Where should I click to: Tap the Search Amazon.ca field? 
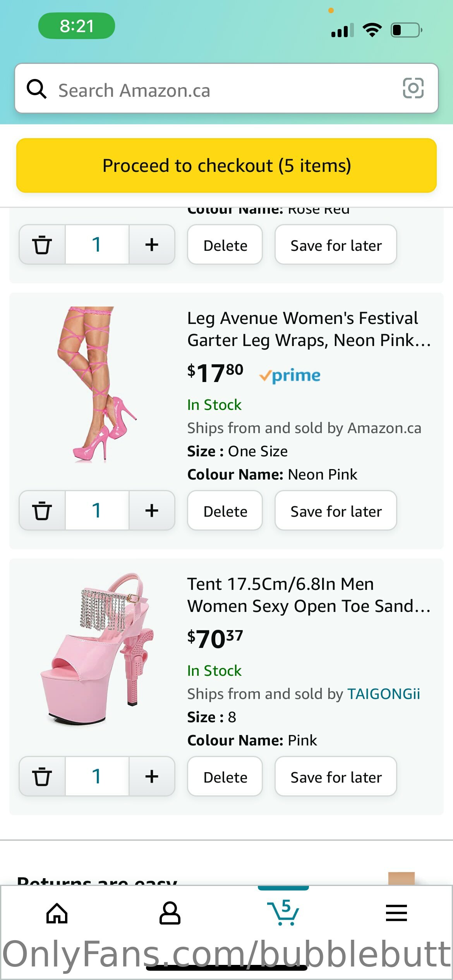[225, 90]
